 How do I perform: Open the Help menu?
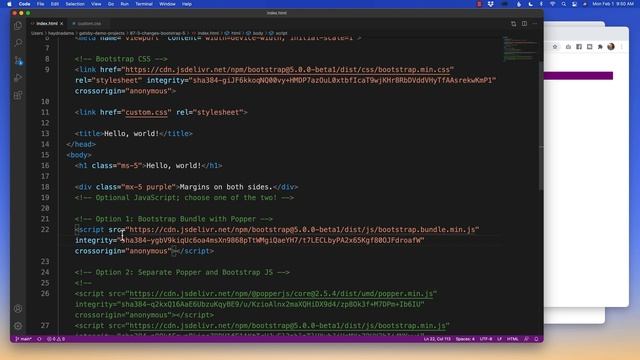pyautogui.click(x=187, y=4)
